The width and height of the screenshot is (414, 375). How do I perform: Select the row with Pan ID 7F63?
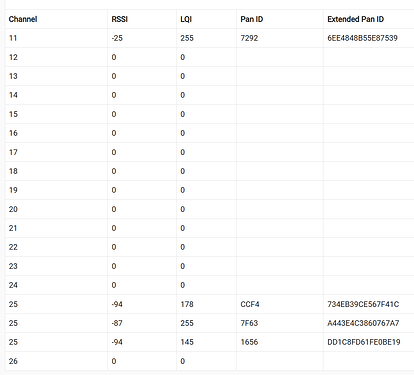point(209,323)
